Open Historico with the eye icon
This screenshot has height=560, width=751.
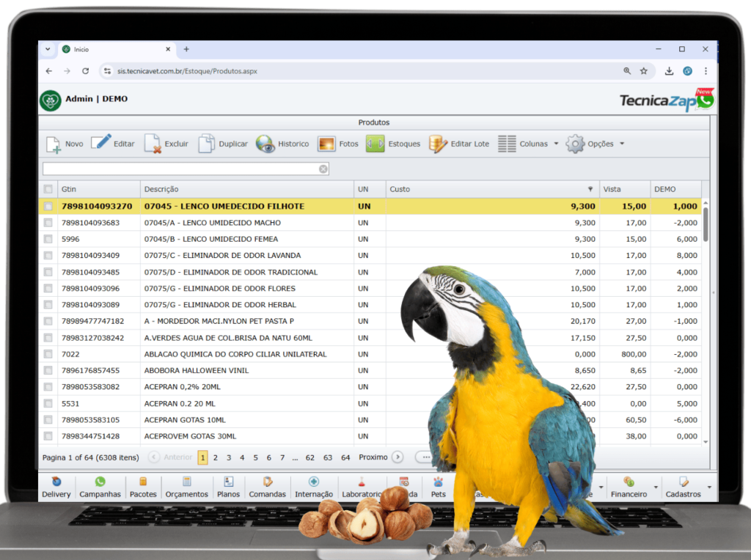click(x=265, y=144)
